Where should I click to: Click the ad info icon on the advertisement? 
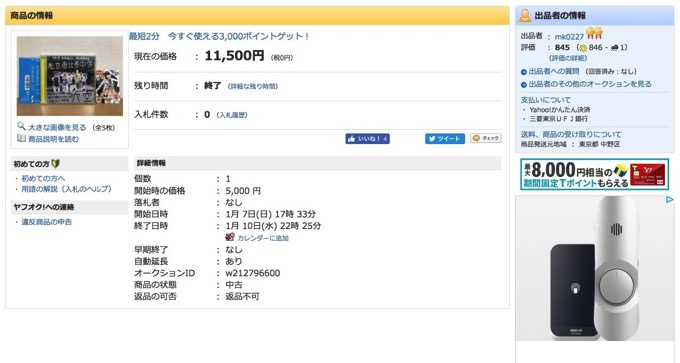click(x=670, y=200)
